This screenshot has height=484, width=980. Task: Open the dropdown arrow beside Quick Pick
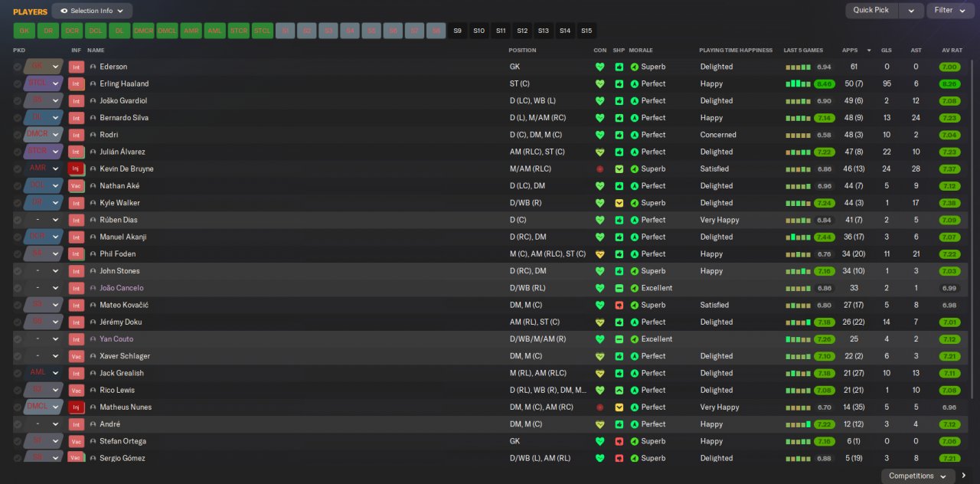click(x=910, y=11)
